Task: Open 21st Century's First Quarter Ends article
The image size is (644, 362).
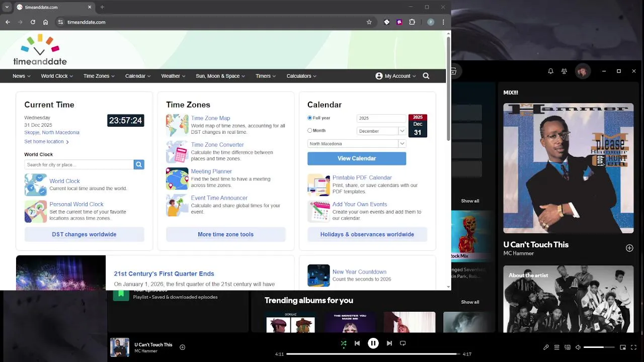Action: coord(164,274)
